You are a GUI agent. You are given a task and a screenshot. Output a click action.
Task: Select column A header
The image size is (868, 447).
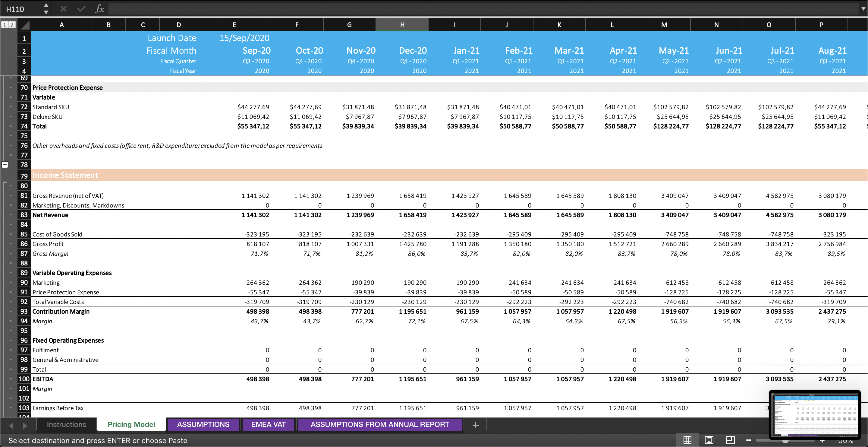(x=61, y=25)
